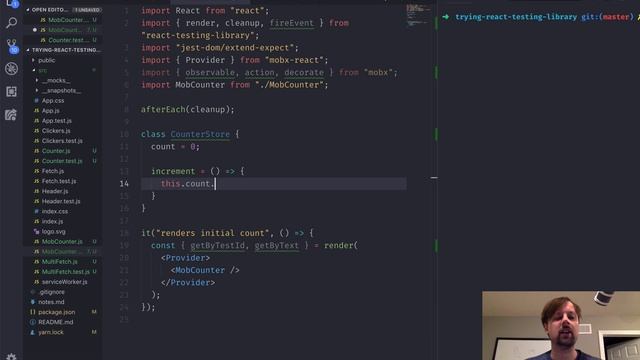Expand the __mocks__ folder

pyautogui.click(x=37, y=80)
